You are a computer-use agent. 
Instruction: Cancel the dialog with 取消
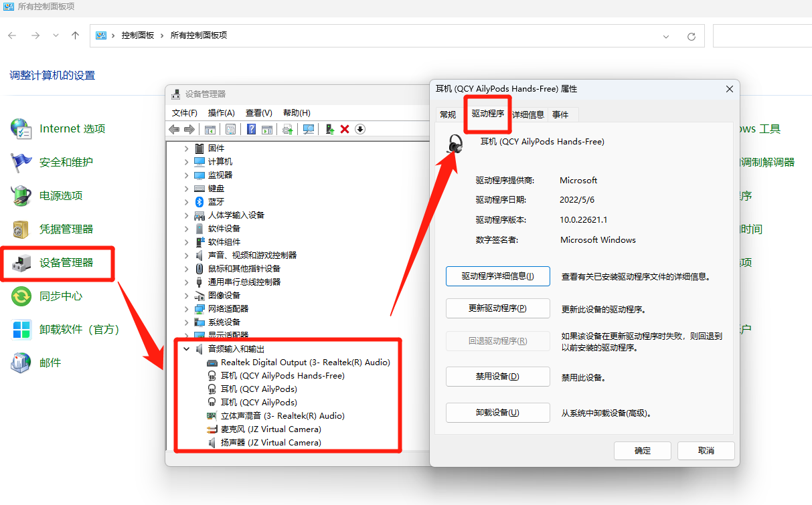click(x=706, y=451)
